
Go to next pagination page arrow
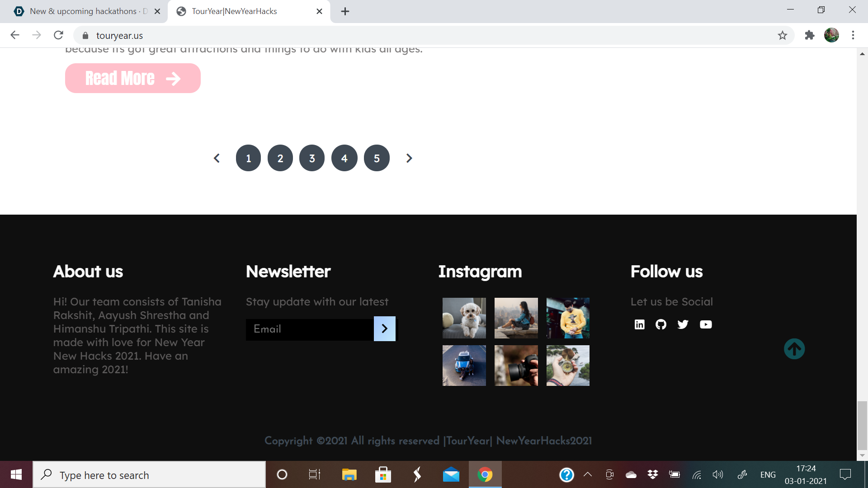click(x=409, y=158)
